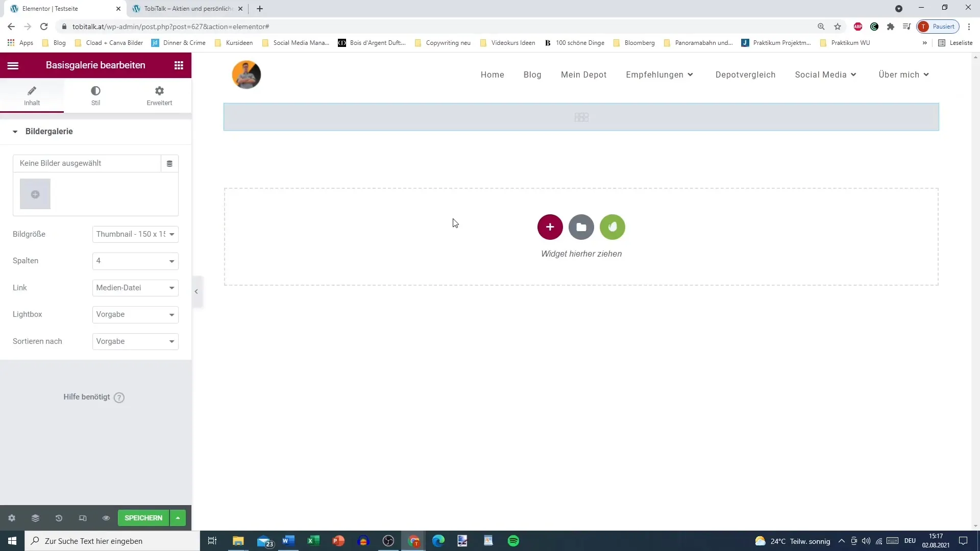Click the green Envato leaf button
980x551 pixels.
click(x=612, y=227)
